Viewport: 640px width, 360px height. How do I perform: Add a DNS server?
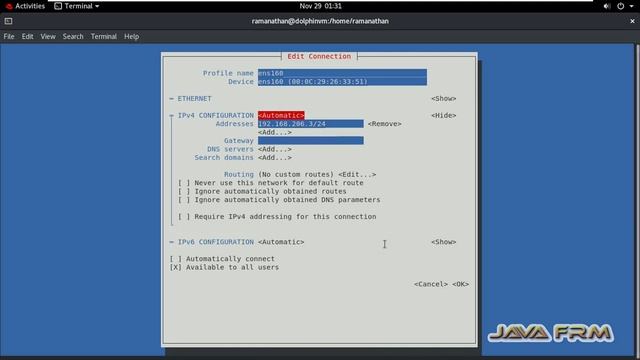click(x=275, y=149)
